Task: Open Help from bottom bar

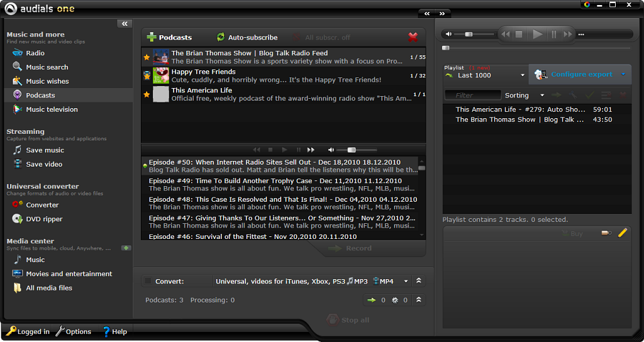Action: point(114,331)
